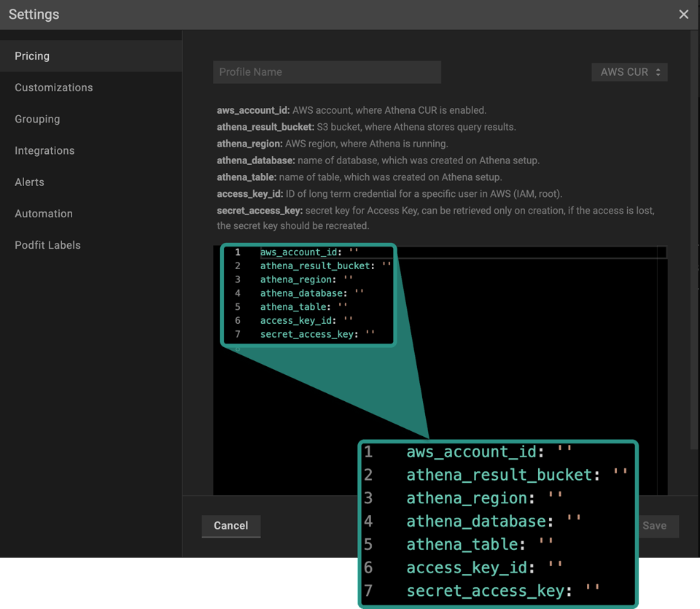Click the secret_access_key description text
The image size is (700, 609).
click(436, 218)
